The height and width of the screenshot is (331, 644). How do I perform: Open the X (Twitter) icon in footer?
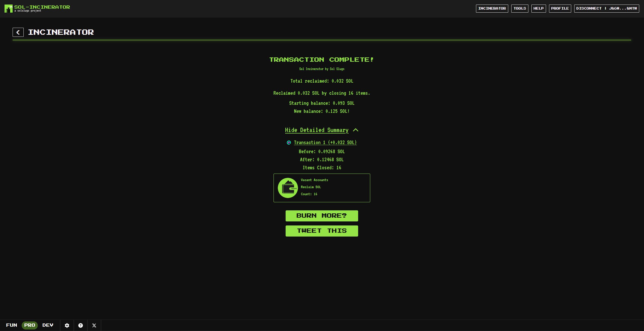94,325
